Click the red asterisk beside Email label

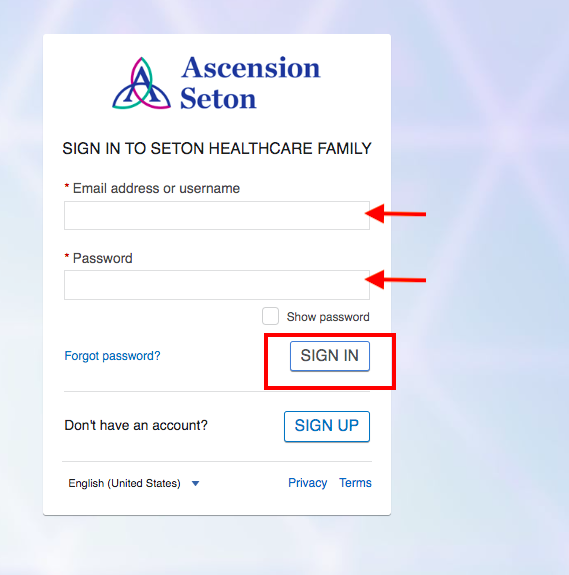point(67,186)
